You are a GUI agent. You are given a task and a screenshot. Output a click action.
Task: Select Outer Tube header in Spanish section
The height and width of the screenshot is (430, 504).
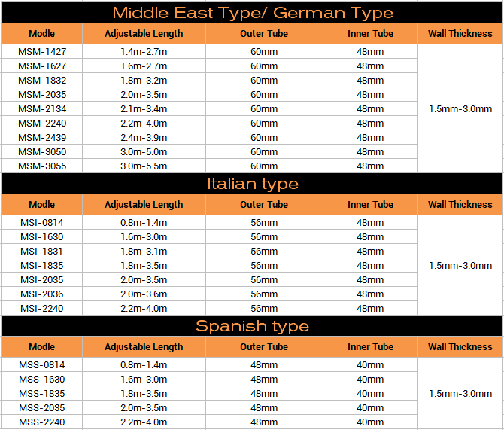264,347
